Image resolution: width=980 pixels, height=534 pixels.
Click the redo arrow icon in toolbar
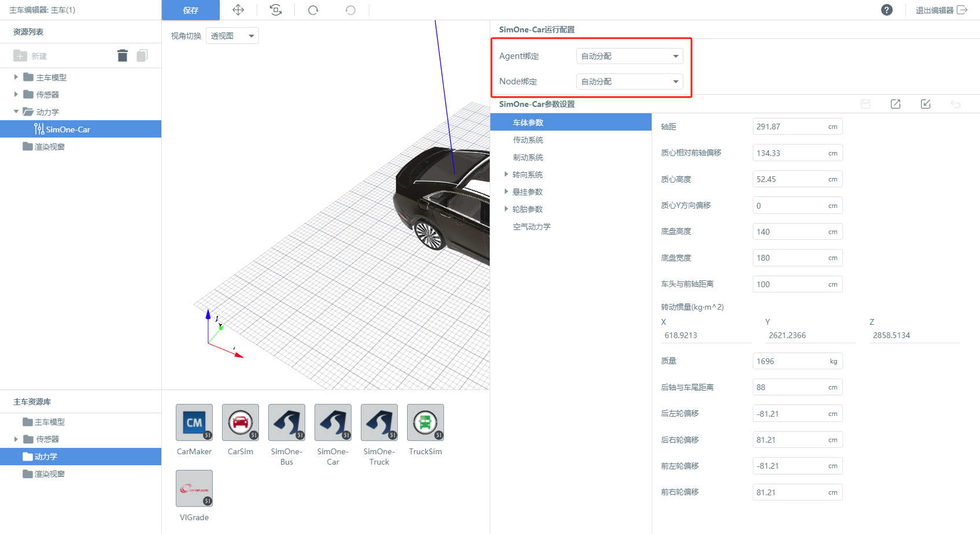(x=313, y=10)
